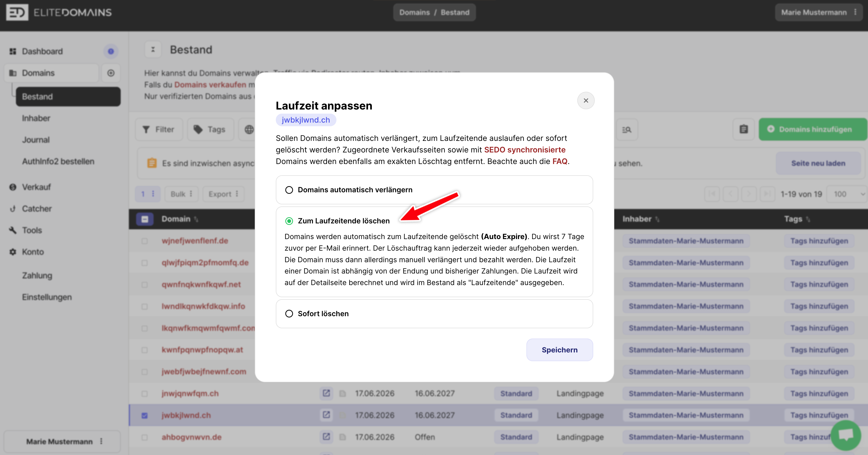Check the ahbogvnwvn.de row checkbox
This screenshot has height=455, width=868.
tap(145, 437)
